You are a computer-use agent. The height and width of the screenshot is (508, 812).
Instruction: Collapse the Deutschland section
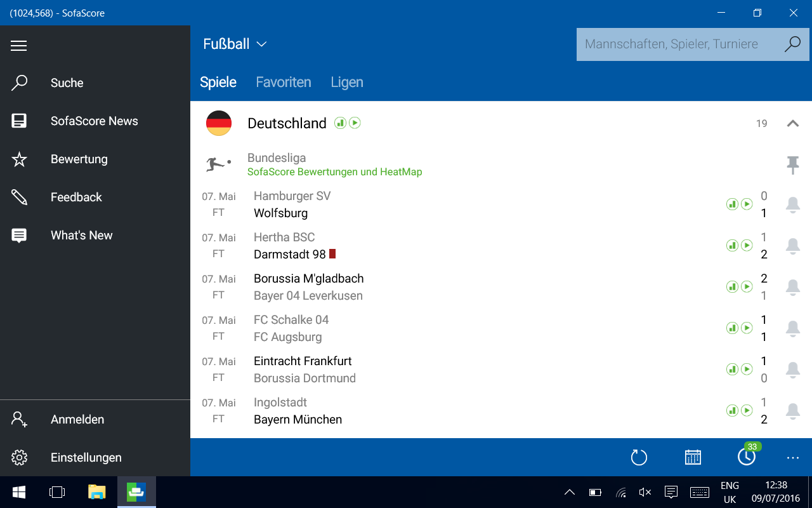pos(792,123)
